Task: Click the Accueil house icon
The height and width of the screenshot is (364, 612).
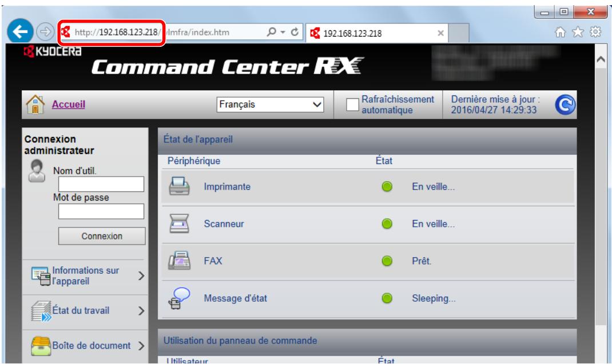Action: pos(35,105)
